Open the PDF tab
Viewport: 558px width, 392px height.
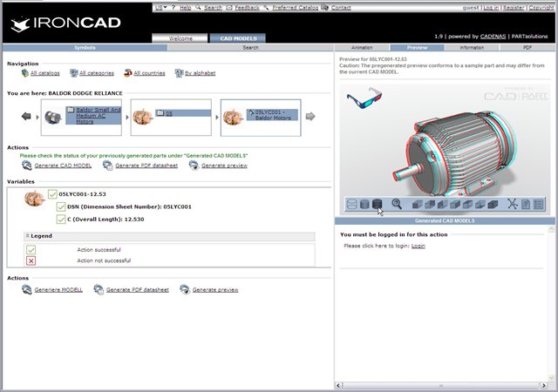pos(527,48)
